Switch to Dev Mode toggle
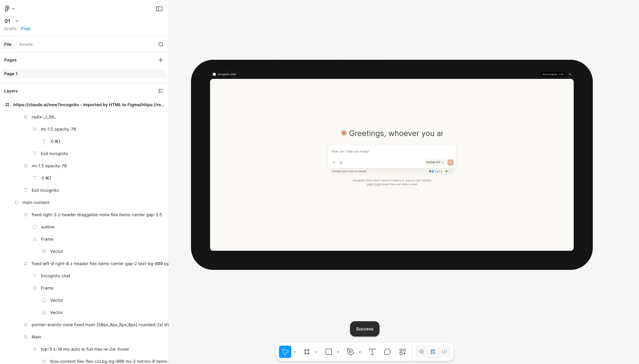 click(444, 352)
